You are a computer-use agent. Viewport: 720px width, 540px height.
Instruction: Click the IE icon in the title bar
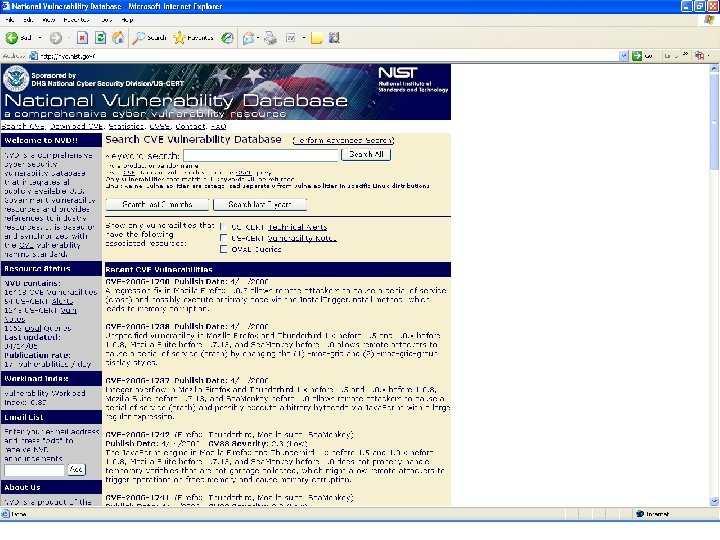coord(6,6)
